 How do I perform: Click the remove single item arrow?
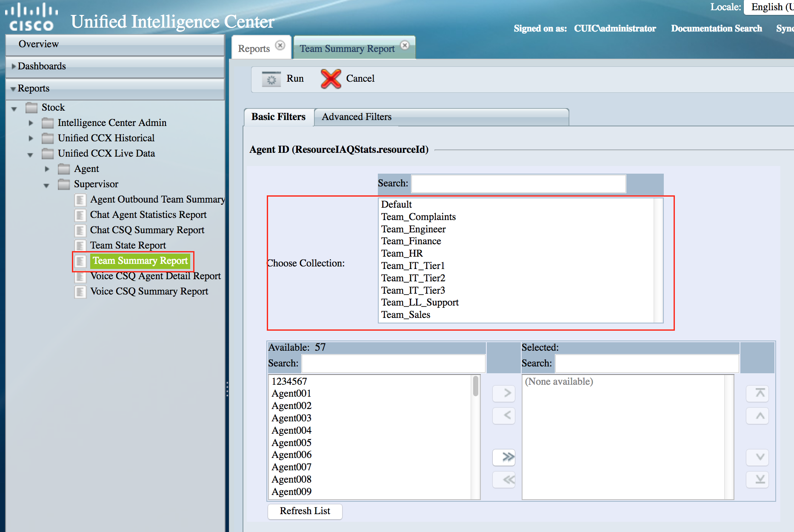point(504,415)
